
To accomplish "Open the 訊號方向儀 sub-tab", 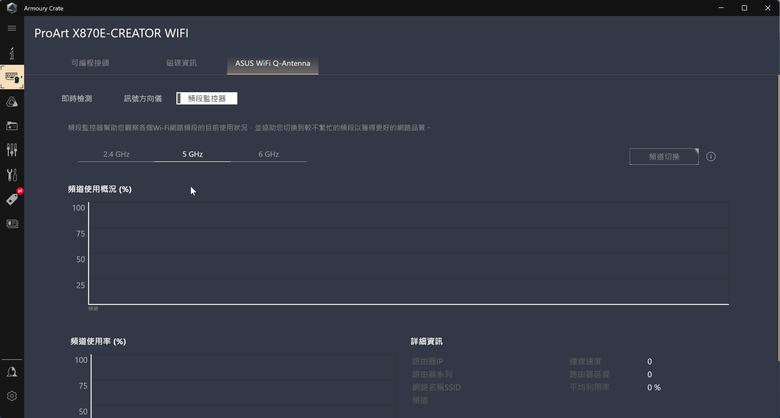I will click(x=143, y=99).
